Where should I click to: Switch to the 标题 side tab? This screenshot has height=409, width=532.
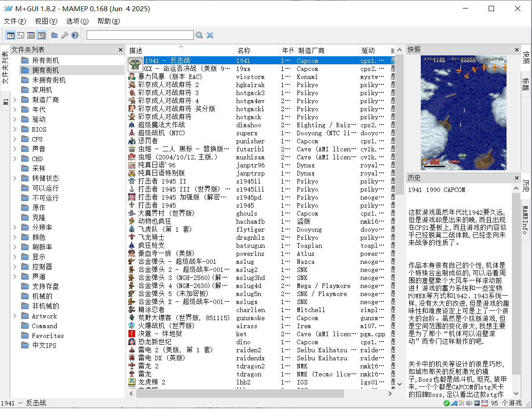coord(526,84)
